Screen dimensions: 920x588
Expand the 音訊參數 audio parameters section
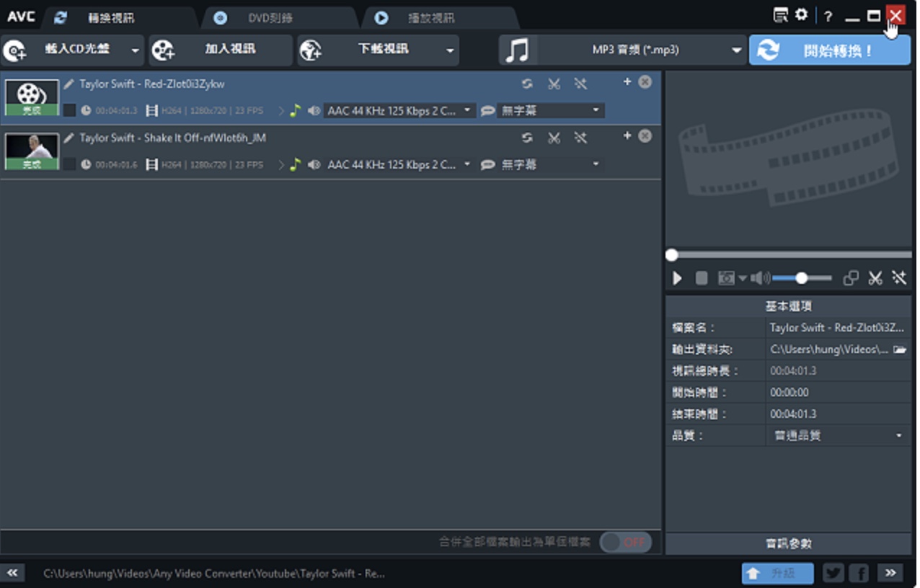pyautogui.click(x=789, y=543)
